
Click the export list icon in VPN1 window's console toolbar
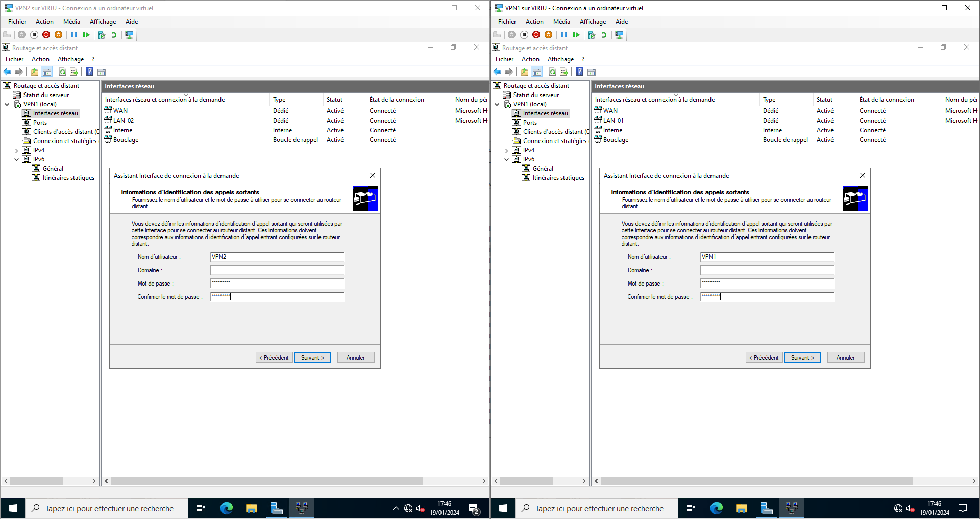(x=564, y=72)
